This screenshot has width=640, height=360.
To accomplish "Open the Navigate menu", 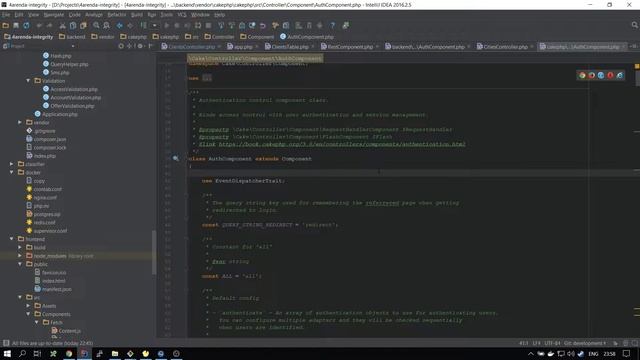I will (x=54, y=15).
